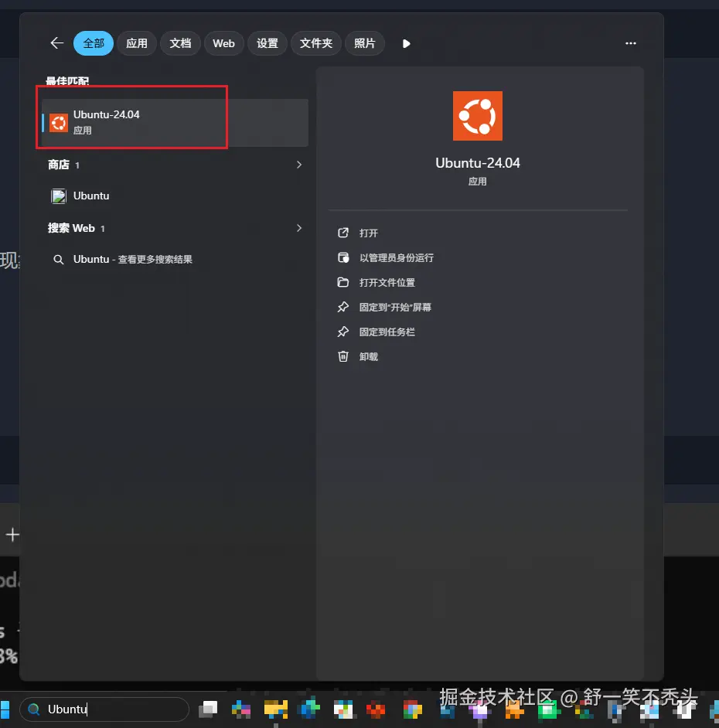Click the web search magnifier icon

[x=59, y=260]
